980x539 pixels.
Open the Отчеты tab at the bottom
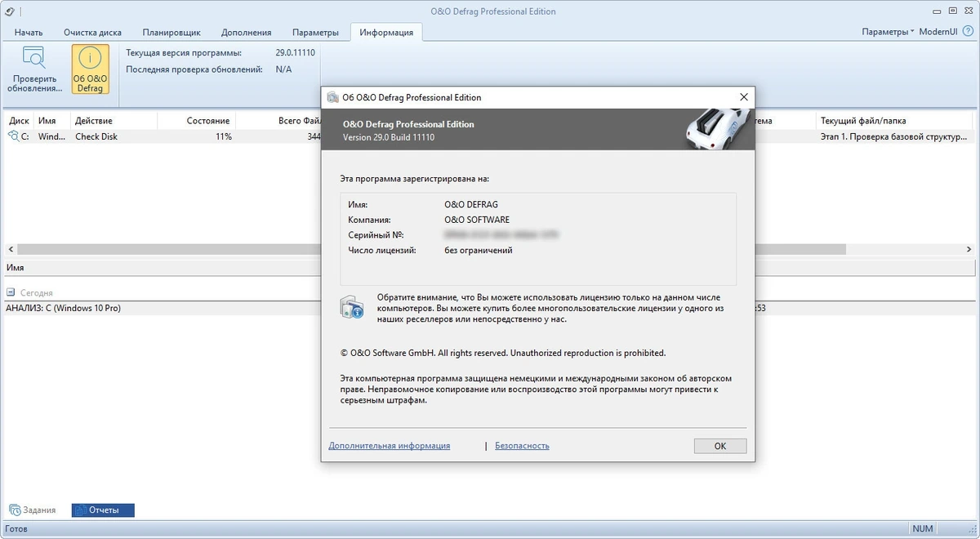[103, 510]
